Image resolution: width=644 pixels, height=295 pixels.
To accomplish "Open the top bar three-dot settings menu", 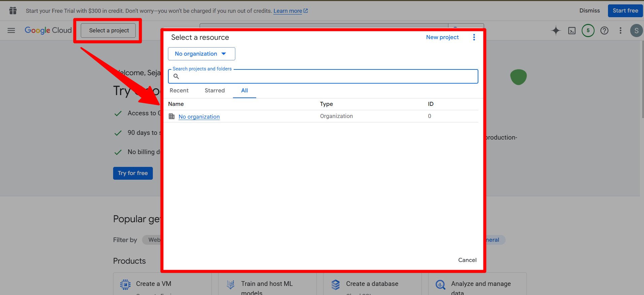I will (x=620, y=31).
